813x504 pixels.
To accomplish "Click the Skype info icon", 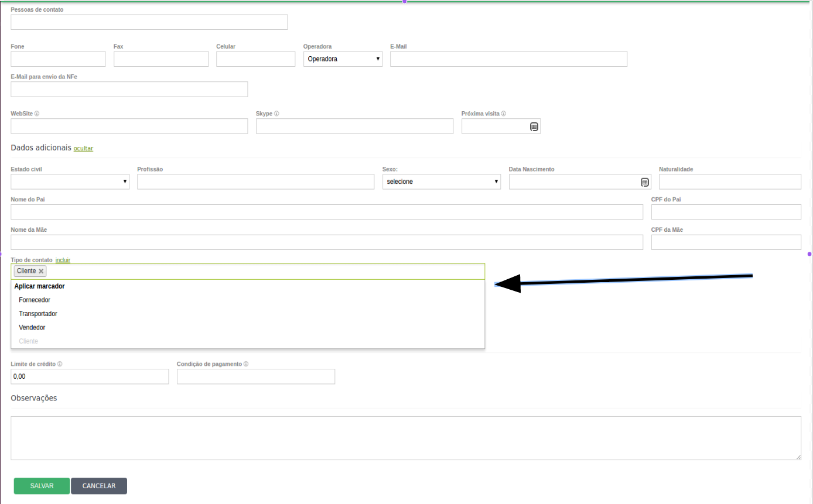I will 276,114.
